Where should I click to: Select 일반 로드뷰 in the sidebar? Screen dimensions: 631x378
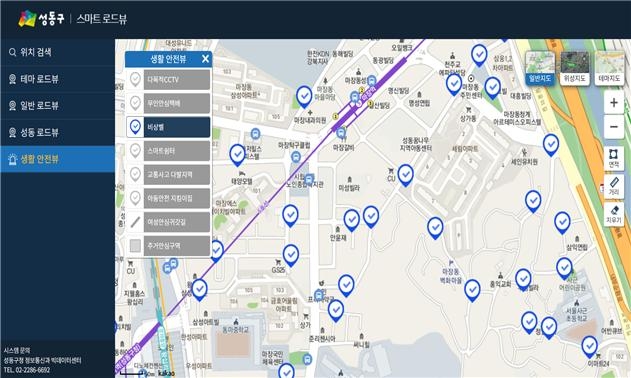point(57,106)
